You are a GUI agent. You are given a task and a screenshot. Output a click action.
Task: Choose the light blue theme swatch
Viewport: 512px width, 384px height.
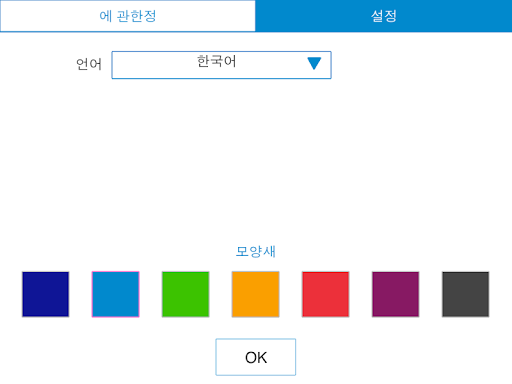click(116, 294)
